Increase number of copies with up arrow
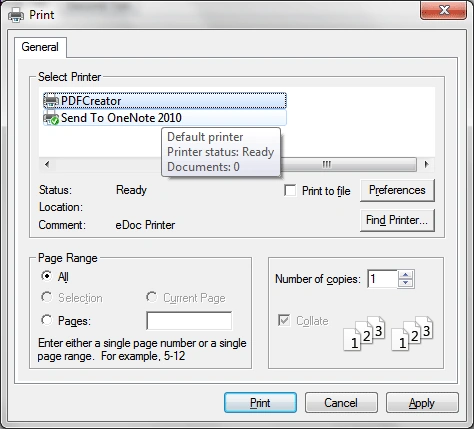This screenshot has height=429, width=474. coord(405,275)
